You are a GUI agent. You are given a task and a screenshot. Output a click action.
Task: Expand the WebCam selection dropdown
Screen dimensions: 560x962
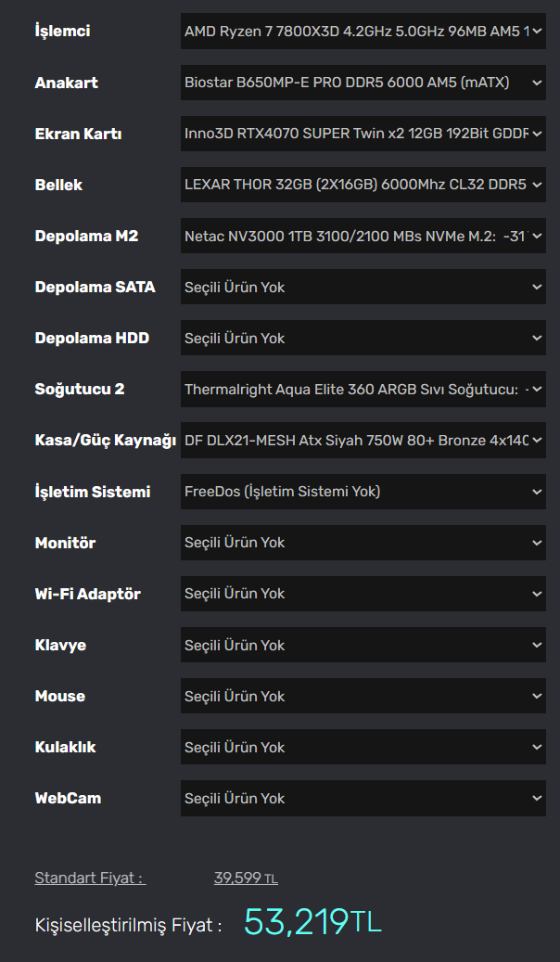tap(363, 798)
